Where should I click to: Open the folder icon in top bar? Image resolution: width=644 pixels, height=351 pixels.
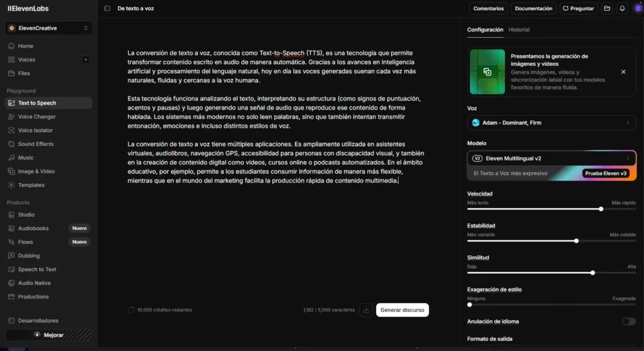(607, 8)
